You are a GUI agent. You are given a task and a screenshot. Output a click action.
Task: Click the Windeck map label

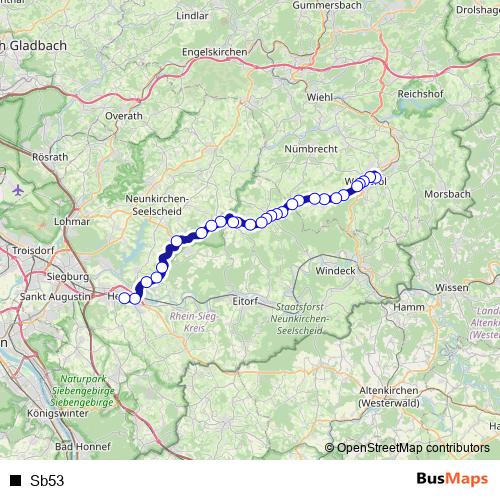click(x=335, y=271)
